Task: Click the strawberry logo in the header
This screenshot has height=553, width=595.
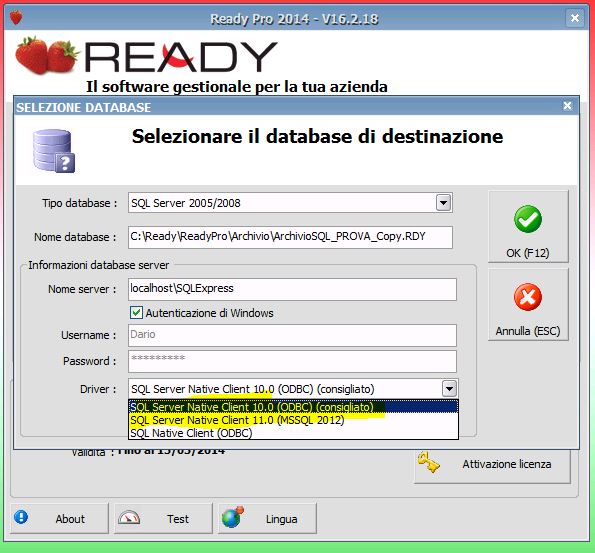Action: pyautogui.click(x=47, y=55)
